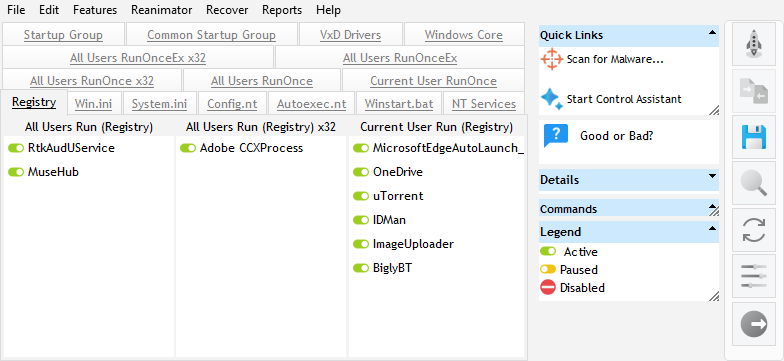Open the Help menu
The width and height of the screenshot is (784, 361).
click(x=328, y=10)
